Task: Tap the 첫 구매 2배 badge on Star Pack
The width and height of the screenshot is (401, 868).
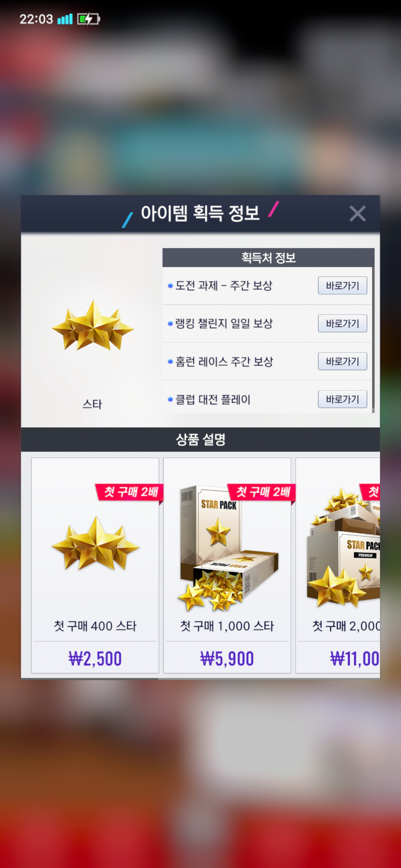Action: [261, 492]
